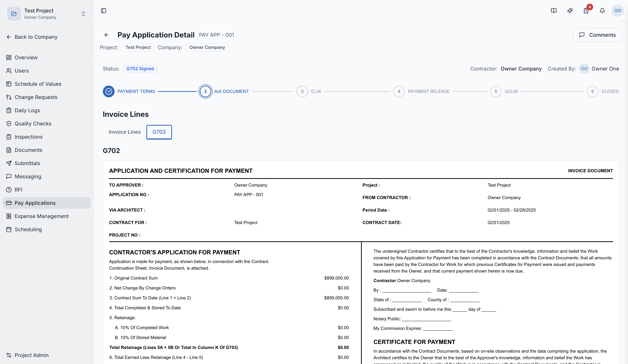Open Change Requests page

coord(47,97)
